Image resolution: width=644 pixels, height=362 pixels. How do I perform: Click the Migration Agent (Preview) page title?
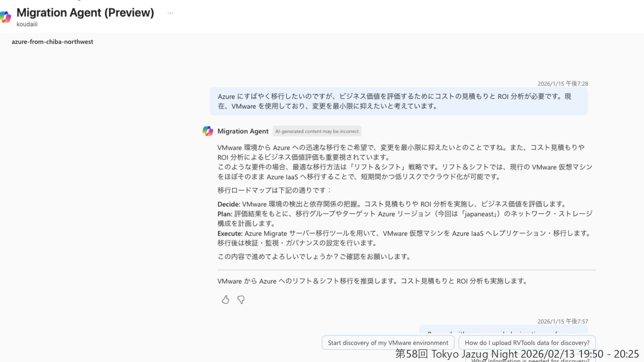click(85, 13)
